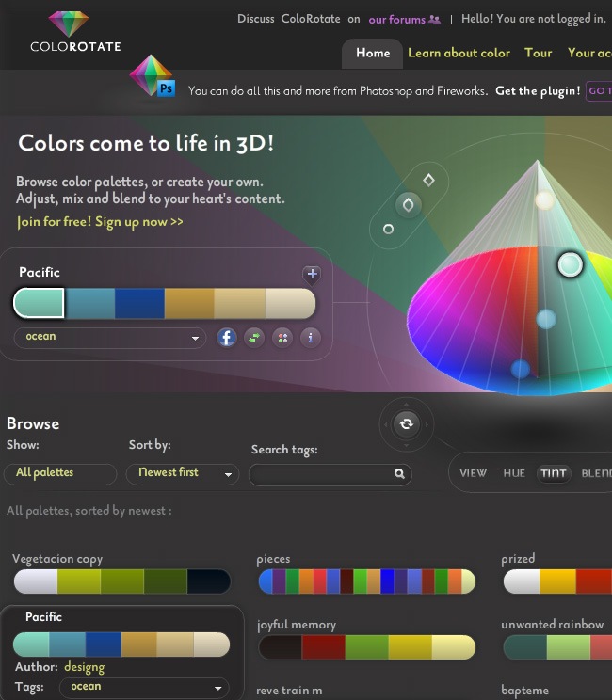Open the joyful memory palette thumbnail
This screenshot has width=612, height=700.
pyautogui.click(x=365, y=647)
